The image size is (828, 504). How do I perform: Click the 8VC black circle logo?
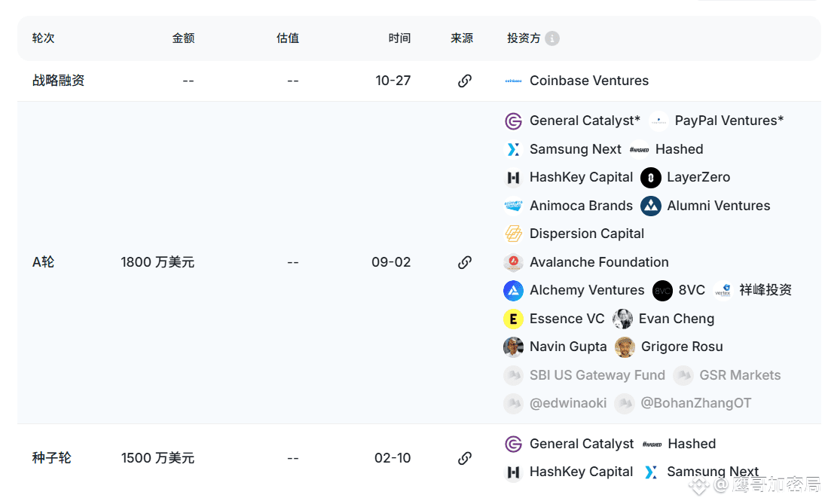pos(662,291)
